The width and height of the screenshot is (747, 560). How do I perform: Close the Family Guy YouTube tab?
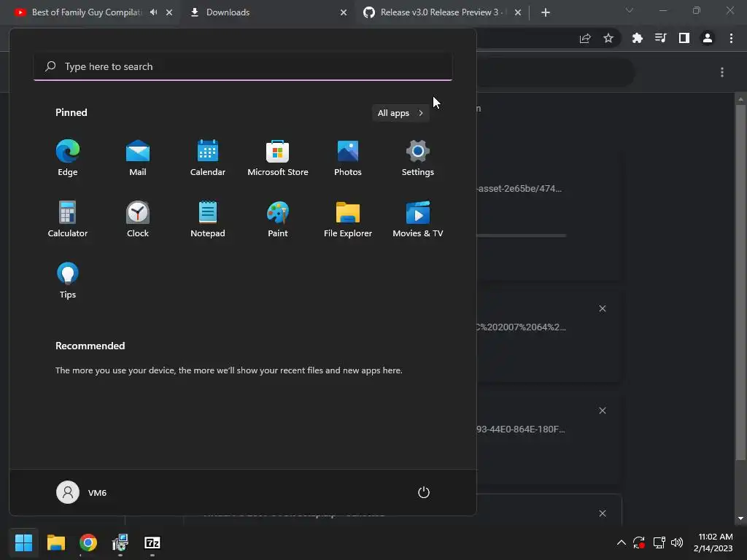169,12
